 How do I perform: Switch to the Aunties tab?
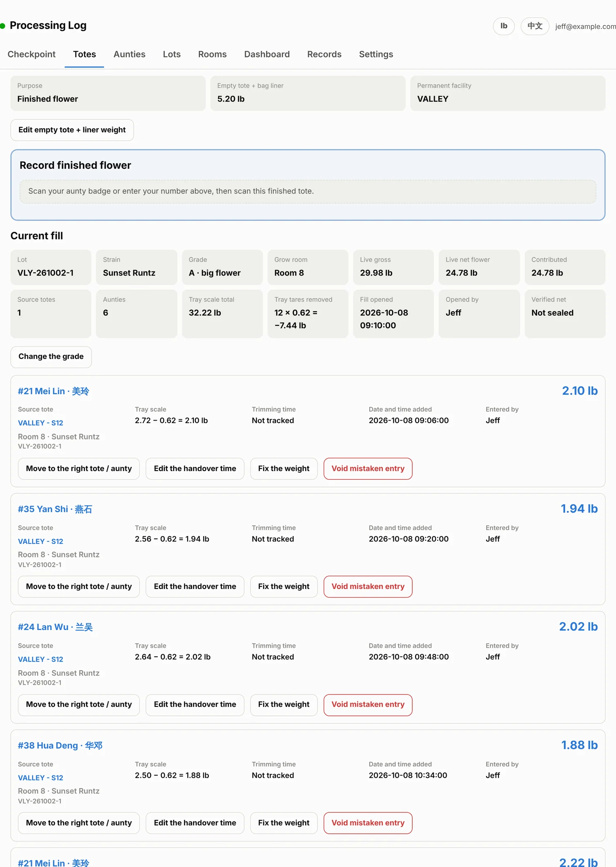[129, 54]
